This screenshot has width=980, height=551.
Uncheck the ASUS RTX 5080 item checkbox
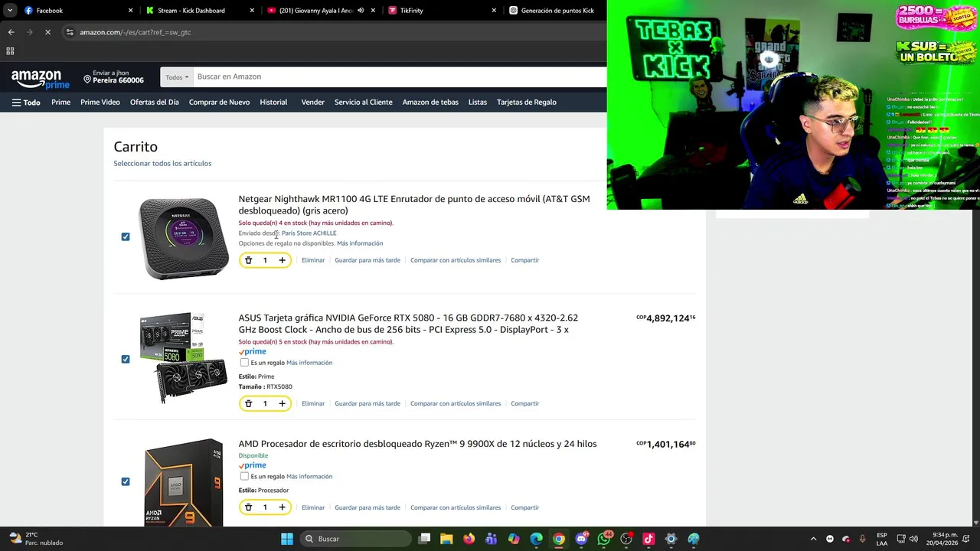(126, 359)
